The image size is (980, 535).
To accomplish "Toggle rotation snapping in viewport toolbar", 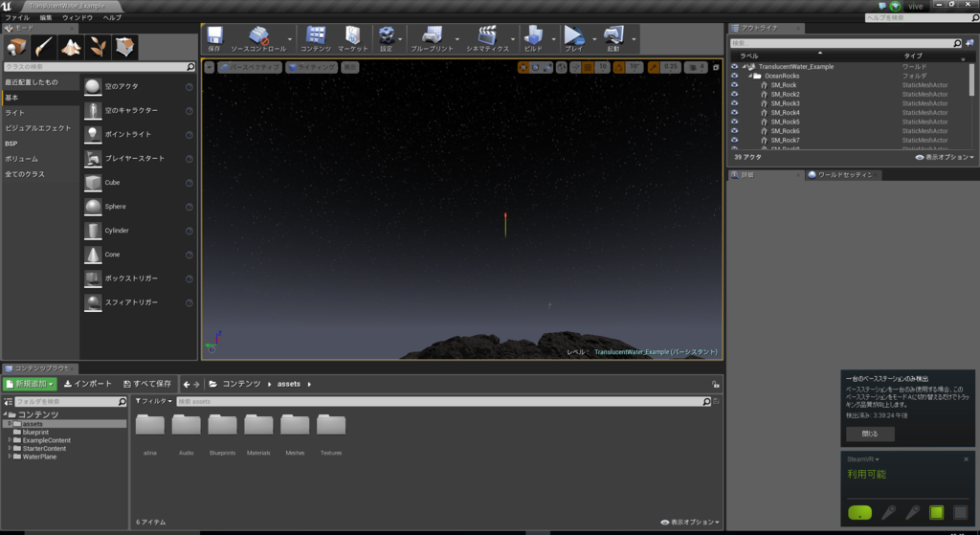I will (618, 67).
